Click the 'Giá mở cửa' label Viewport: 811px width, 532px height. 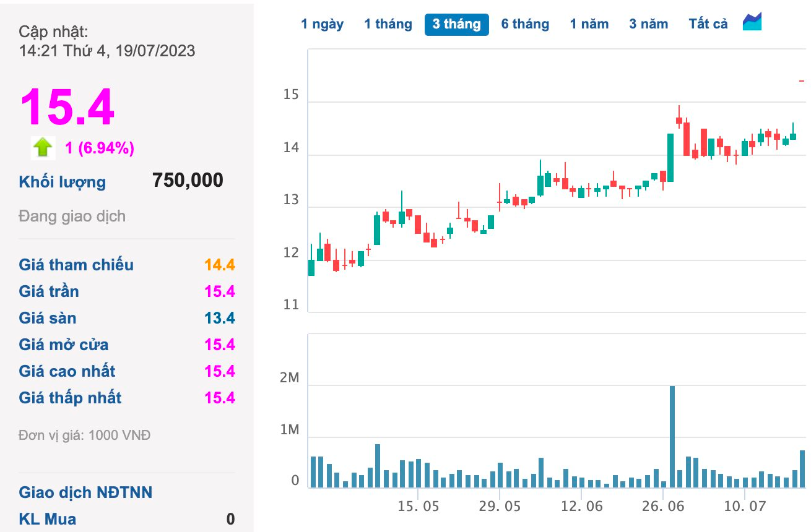click(64, 345)
